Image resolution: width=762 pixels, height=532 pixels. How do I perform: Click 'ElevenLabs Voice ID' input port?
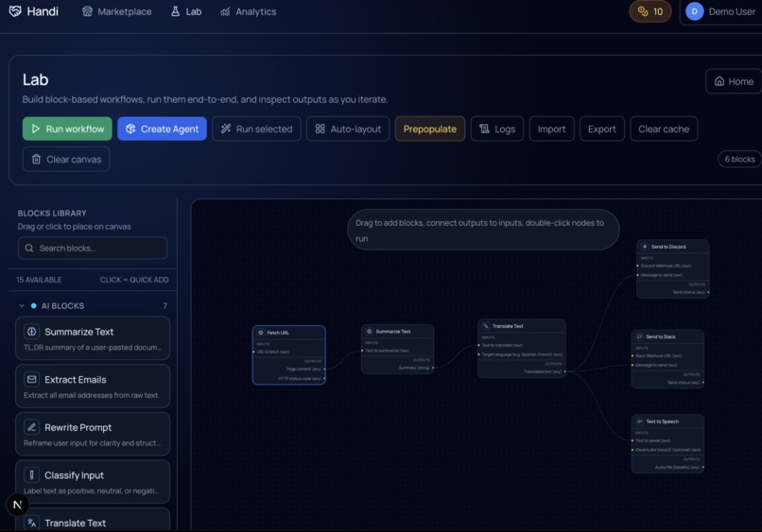(x=632, y=450)
